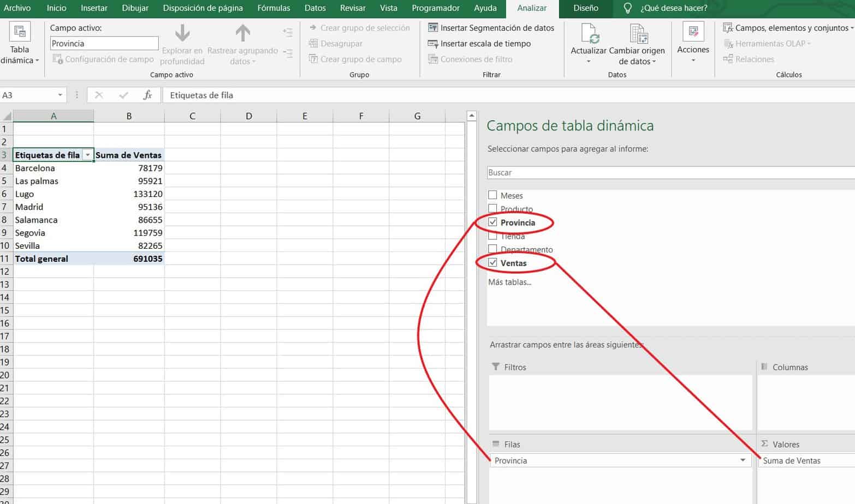This screenshot has width=855, height=504.
Task: Click Conexiones de filtro
Action: [470, 59]
